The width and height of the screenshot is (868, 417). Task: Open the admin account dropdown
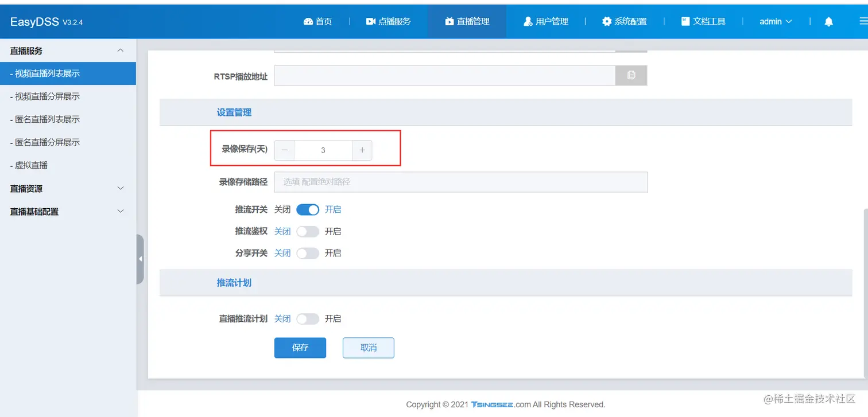click(776, 21)
